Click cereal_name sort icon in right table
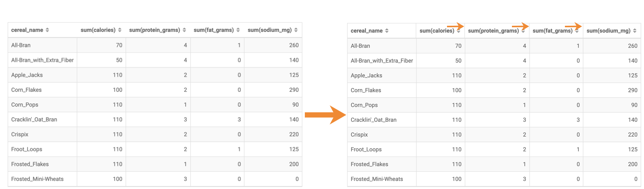644x189 pixels. pos(387,31)
